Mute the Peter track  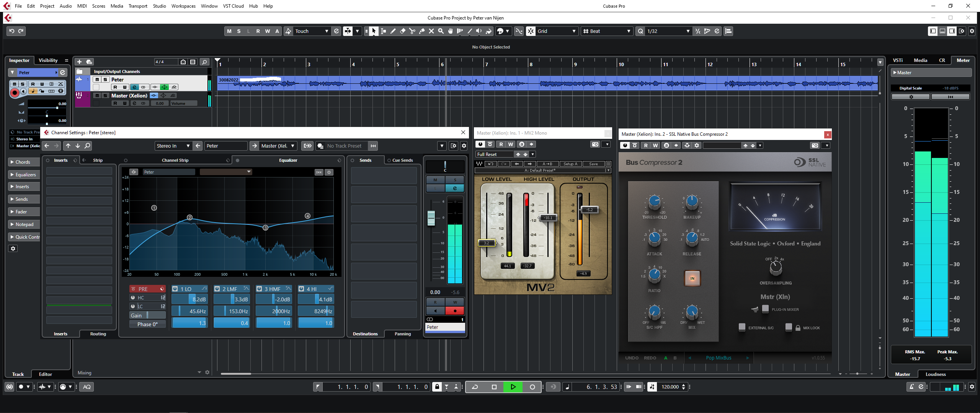tap(97, 80)
